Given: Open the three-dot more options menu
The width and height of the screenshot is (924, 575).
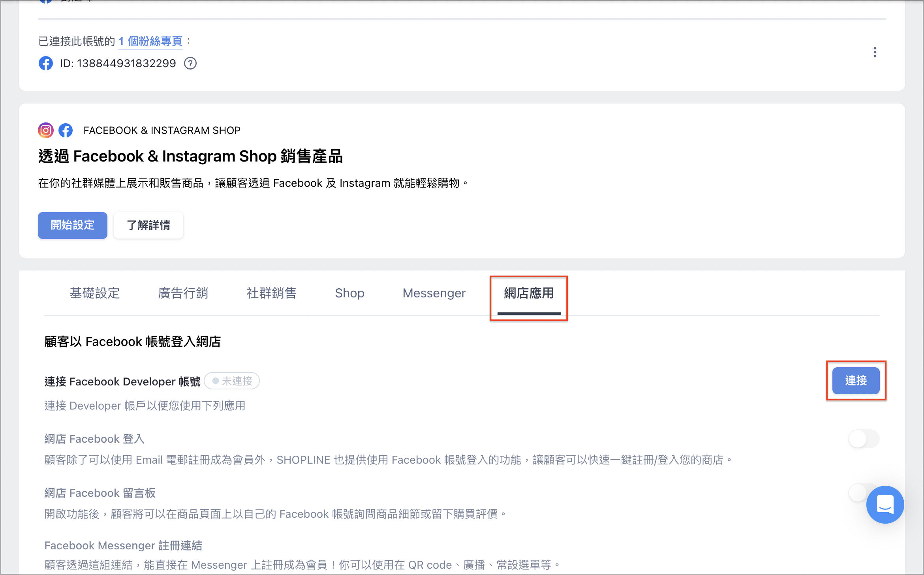Looking at the screenshot, I should coord(875,52).
